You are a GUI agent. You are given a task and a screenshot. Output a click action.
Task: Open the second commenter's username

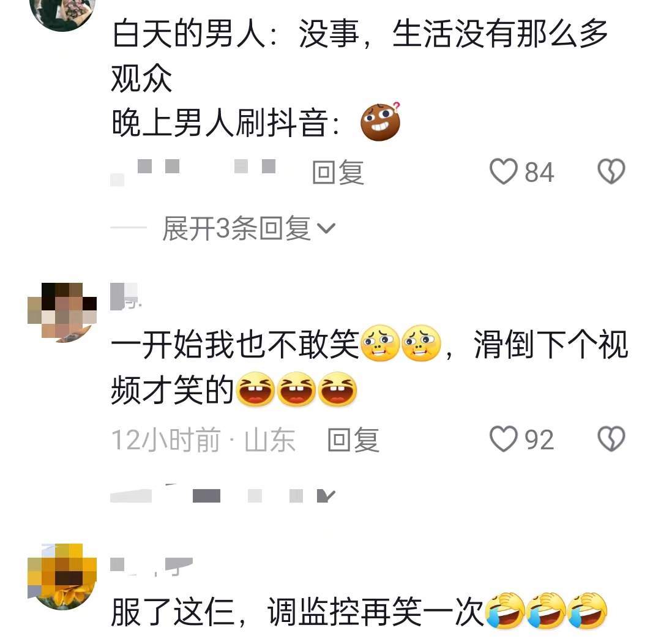click(125, 296)
